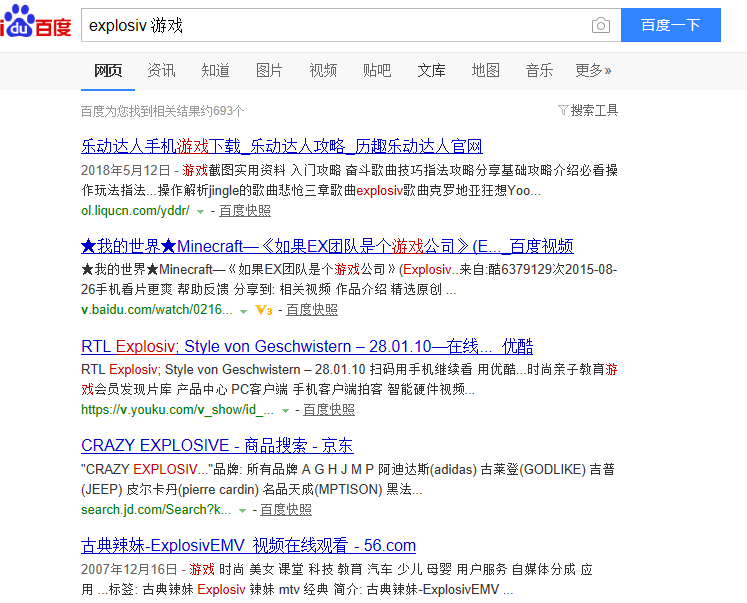Open the 视频 tab
Image resolution: width=747 pixels, height=603 pixels.
coord(323,70)
